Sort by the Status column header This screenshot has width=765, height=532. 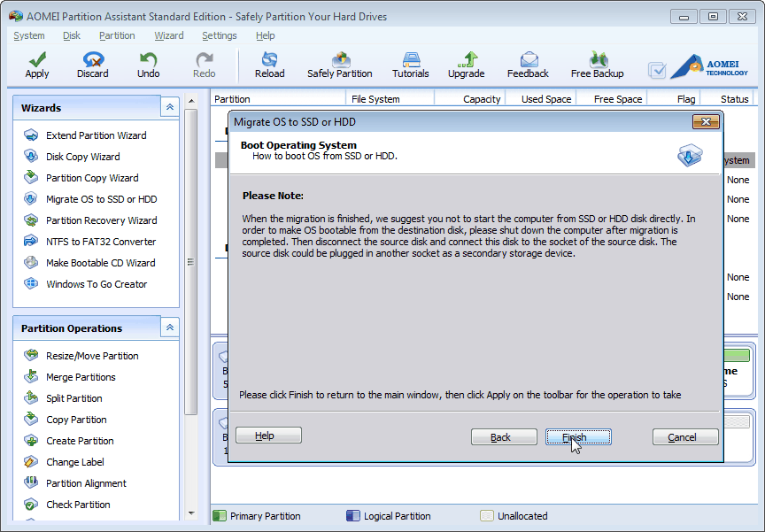click(728, 99)
